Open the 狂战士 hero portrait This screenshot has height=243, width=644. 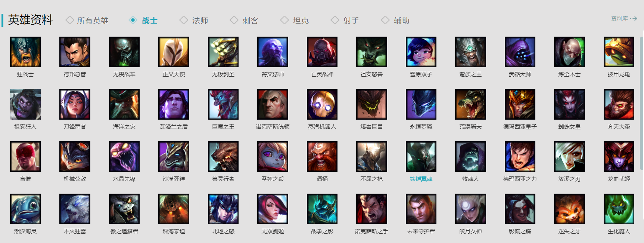pyautogui.click(x=25, y=52)
